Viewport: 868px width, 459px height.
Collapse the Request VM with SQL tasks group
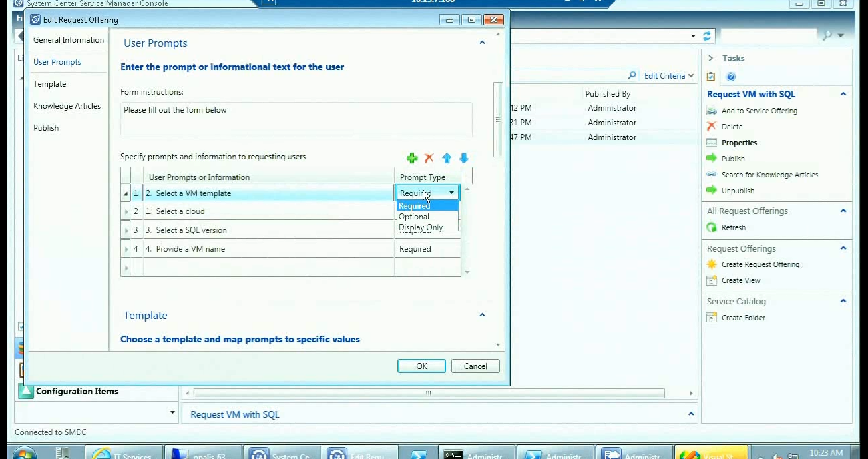pyautogui.click(x=843, y=94)
